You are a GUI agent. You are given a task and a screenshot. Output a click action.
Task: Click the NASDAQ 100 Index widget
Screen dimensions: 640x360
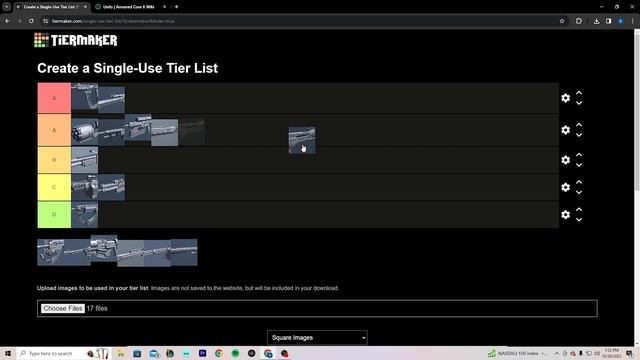[x=518, y=353]
